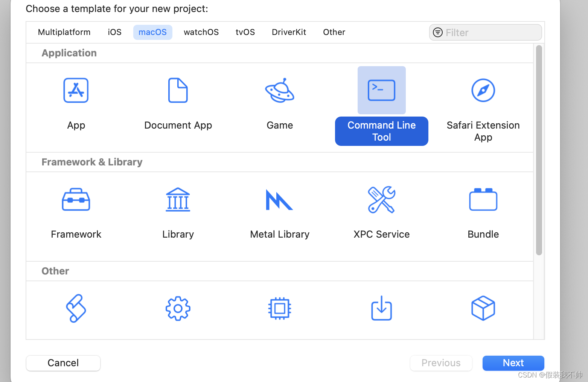Screen dimensions: 588x382
Task: Click the "Metal Library" label
Action: click(280, 234)
